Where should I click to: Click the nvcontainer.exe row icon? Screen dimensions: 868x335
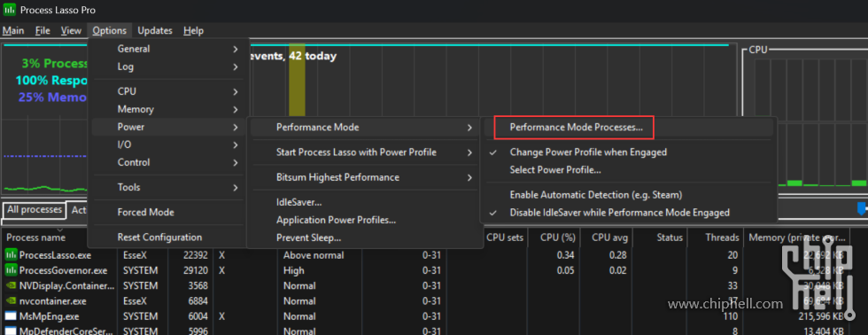tap(11, 301)
